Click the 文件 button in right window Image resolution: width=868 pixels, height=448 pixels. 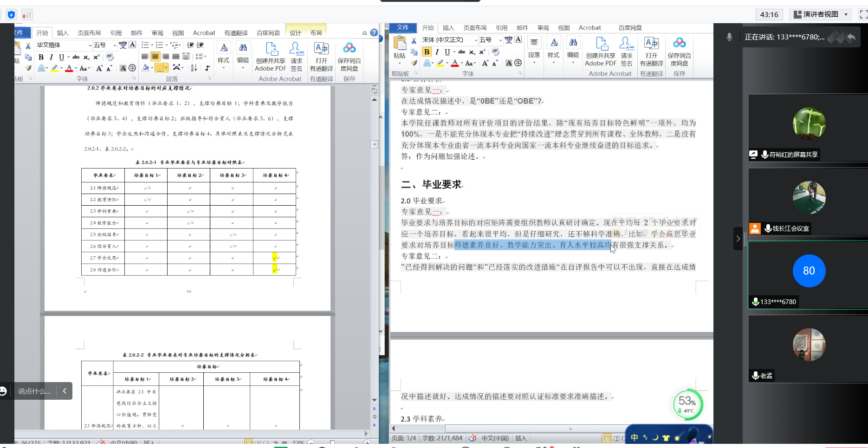click(402, 28)
